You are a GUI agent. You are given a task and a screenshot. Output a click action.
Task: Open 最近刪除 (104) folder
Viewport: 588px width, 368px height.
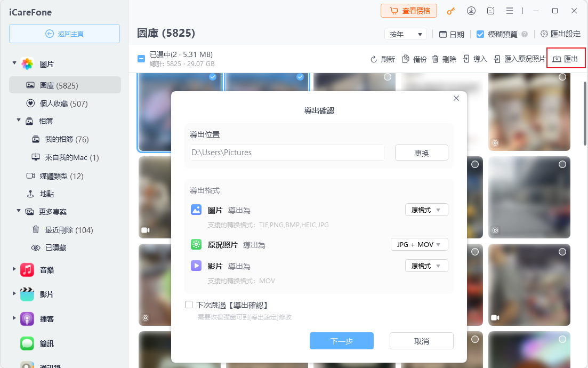tap(62, 230)
